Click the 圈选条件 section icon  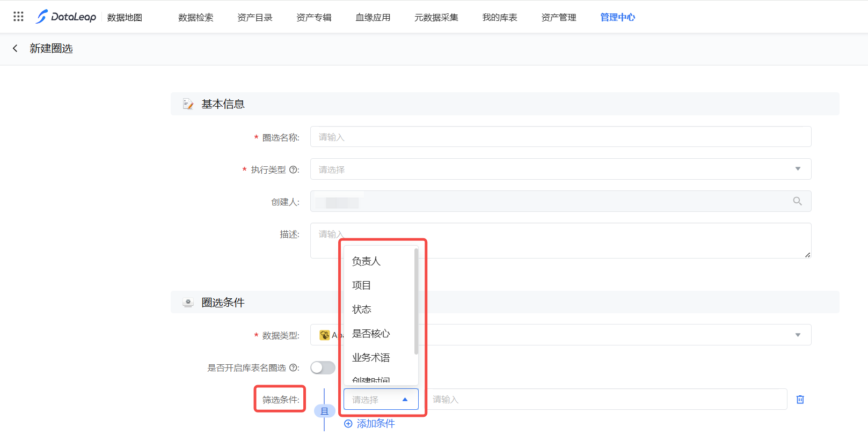pos(188,303)
